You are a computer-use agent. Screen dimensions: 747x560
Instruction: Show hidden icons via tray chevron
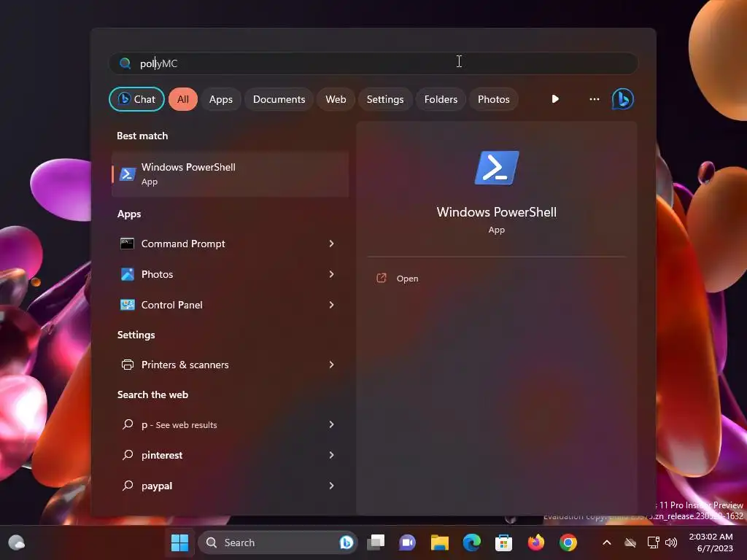tap(606, 542)
